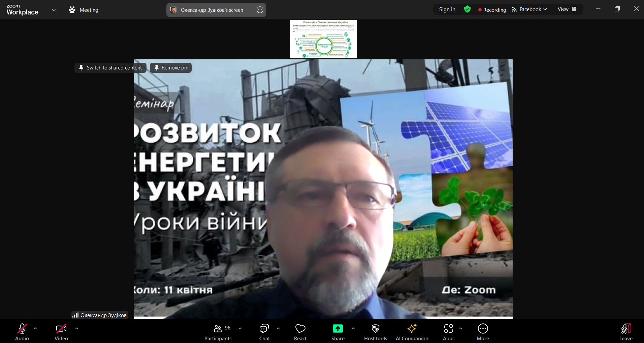
Task: Start camera with the Video icon
Action: pyautogui.click(x=61, y=328)
